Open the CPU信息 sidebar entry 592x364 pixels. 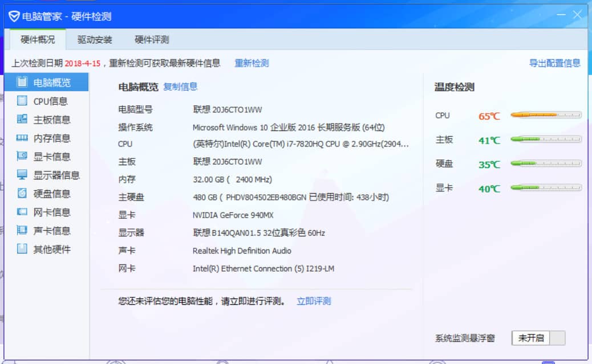tap(46, 101)
